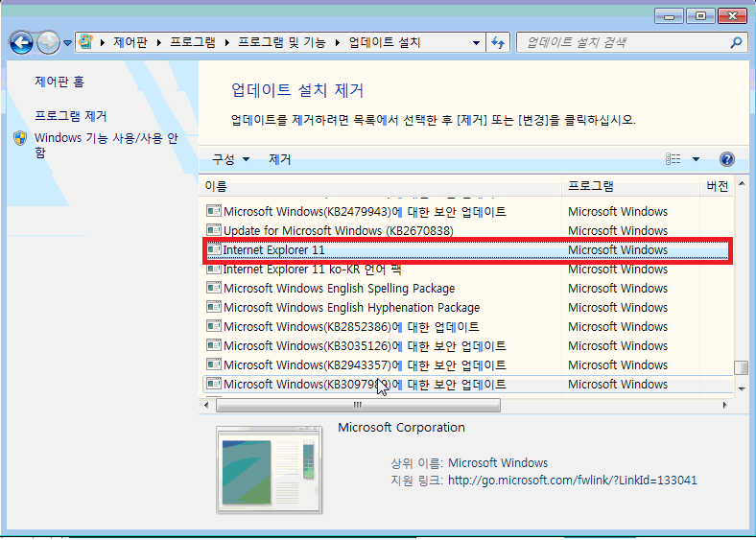The height and width of the screenshot is (540, 756).
Task: Click icon of the ko-KR 언어 팩 row
Action: [214, 269]
